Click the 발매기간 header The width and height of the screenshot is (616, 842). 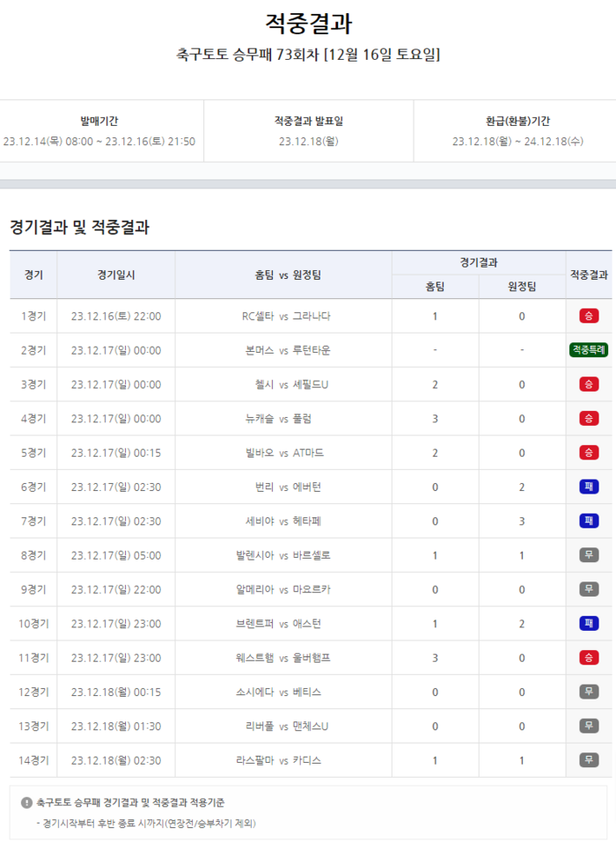click(x=99, y=121)
